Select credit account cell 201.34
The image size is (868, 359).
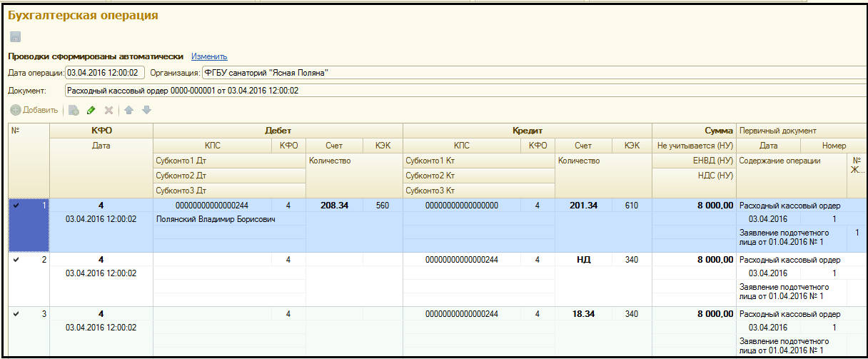(583, 206)
